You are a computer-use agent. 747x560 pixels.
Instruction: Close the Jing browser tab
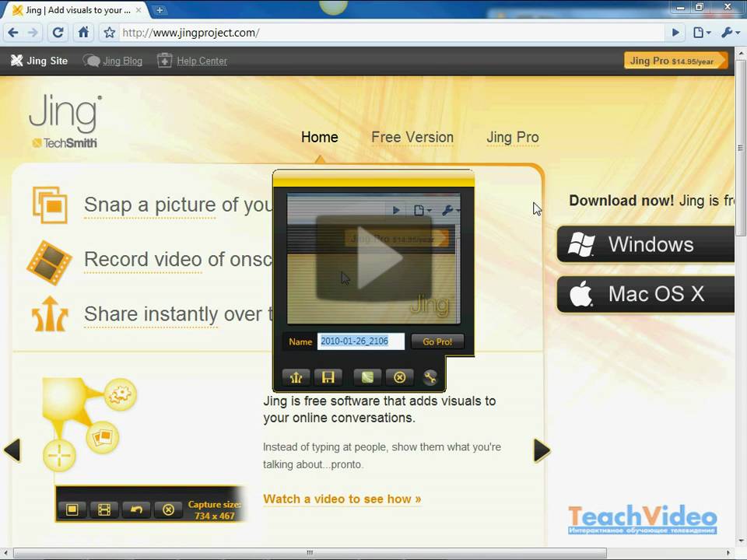click(139, 9)
